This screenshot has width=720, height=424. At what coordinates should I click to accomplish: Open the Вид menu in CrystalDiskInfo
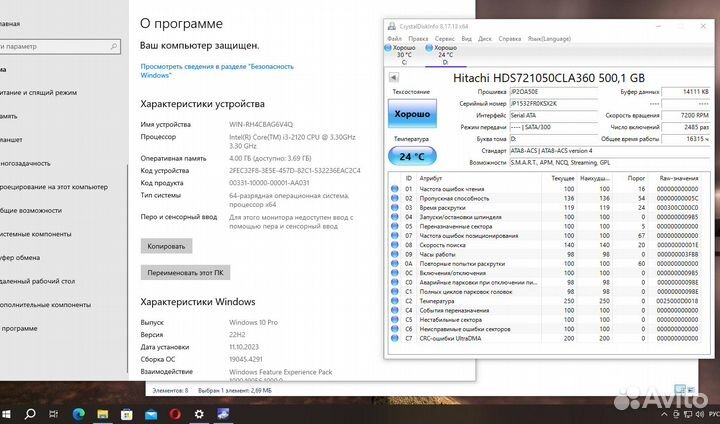(x=467, y=39)
